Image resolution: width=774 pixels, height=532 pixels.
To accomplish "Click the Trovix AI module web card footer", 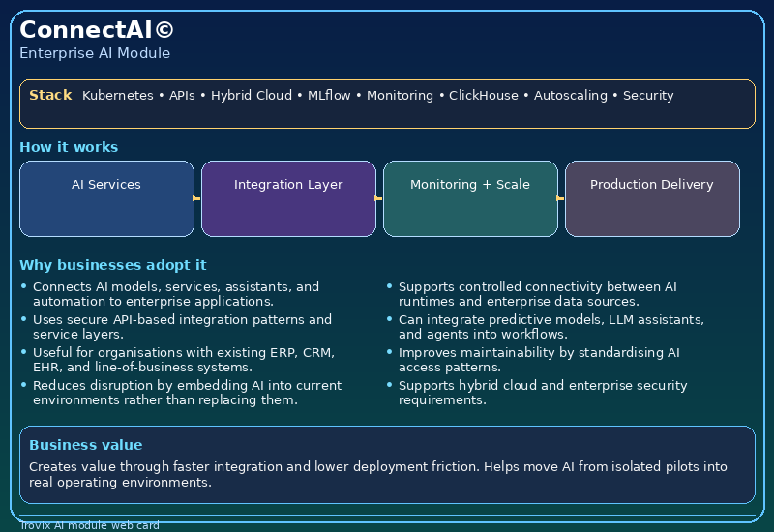I will click(89, 525).
